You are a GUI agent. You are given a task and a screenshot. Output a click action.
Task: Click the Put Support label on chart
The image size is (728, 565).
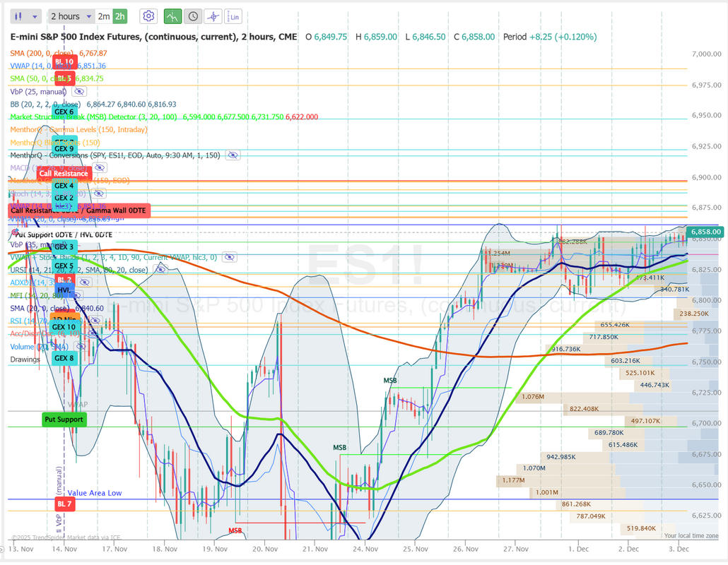[64, 420]
